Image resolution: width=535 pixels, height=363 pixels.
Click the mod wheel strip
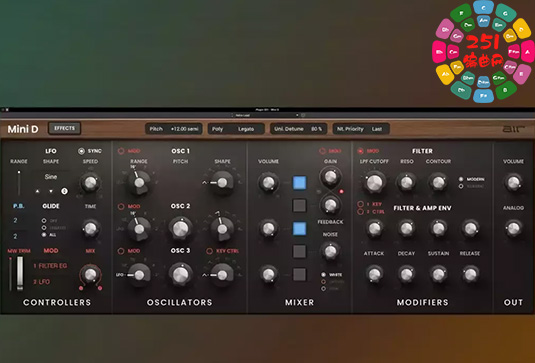point(20,274)
